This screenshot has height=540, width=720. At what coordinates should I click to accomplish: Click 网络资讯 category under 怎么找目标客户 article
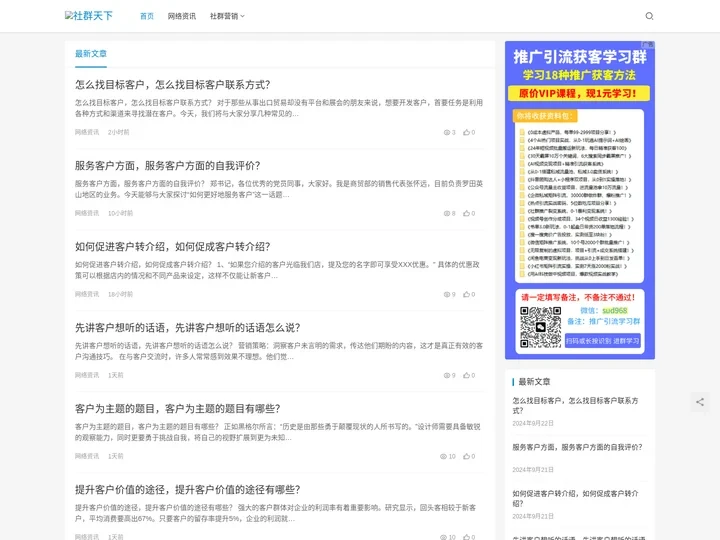87,132
